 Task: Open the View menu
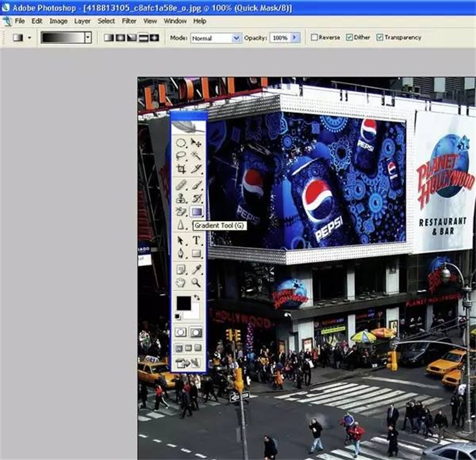click(x=150, y=21)
